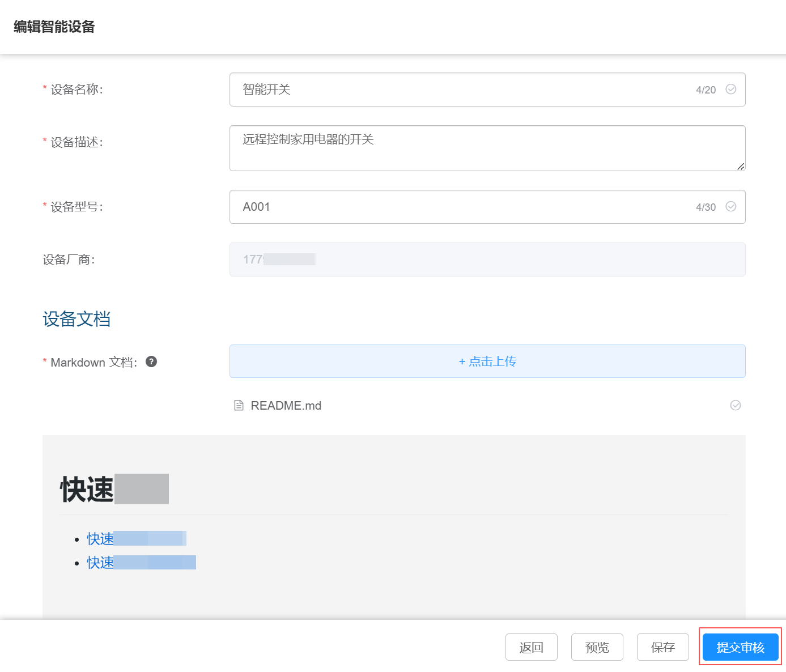
Task: Click the 设备厂商 label
Action: pyautogui.click(x=69, y=260)
